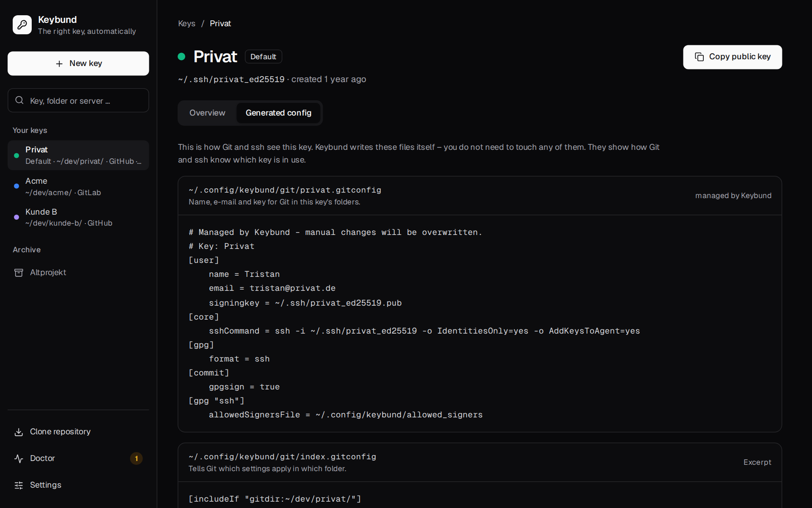Click the privat.gitconfig file path heading

pyautogui.click(x=285, y=190)
